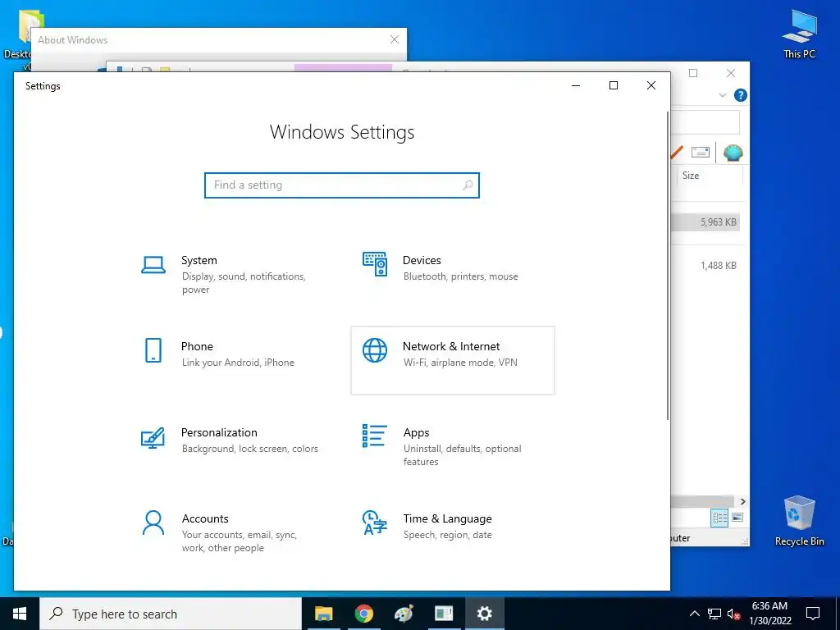840x630 pixels.
Task: Open File Explorer from the taskbar
Action: tap(323, 614)
